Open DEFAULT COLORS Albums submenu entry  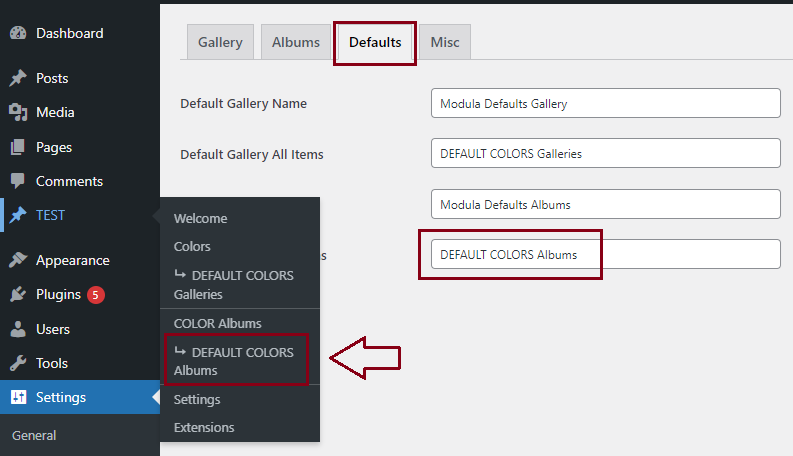tap(235, 361)
